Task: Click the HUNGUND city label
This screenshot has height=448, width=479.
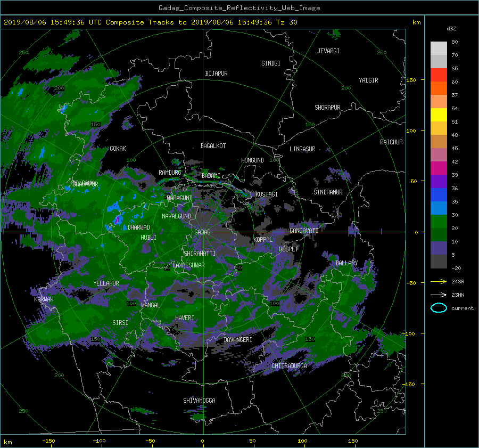Action: coord(252,160)
